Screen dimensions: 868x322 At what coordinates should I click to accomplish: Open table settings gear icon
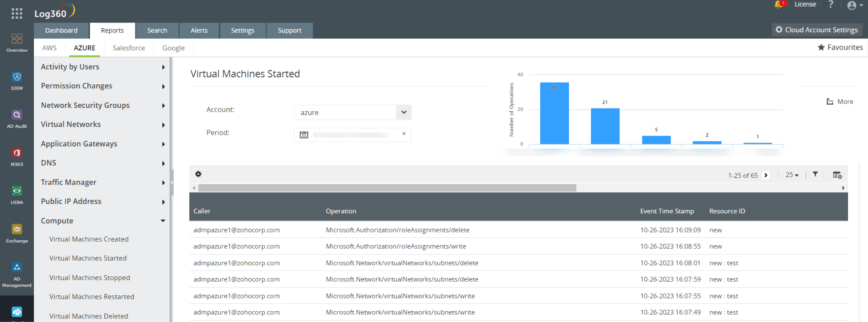point(198,174)
